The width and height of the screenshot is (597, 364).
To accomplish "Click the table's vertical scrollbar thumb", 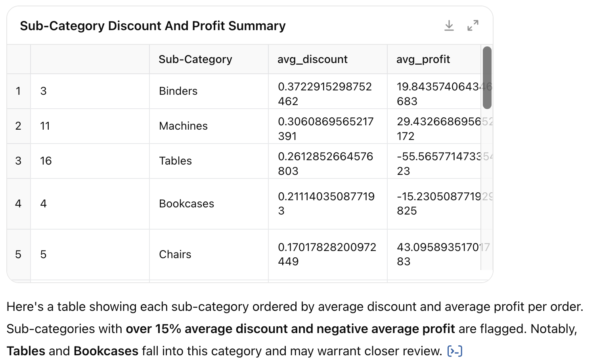I will pyautogui.click(x=487, y=78).
